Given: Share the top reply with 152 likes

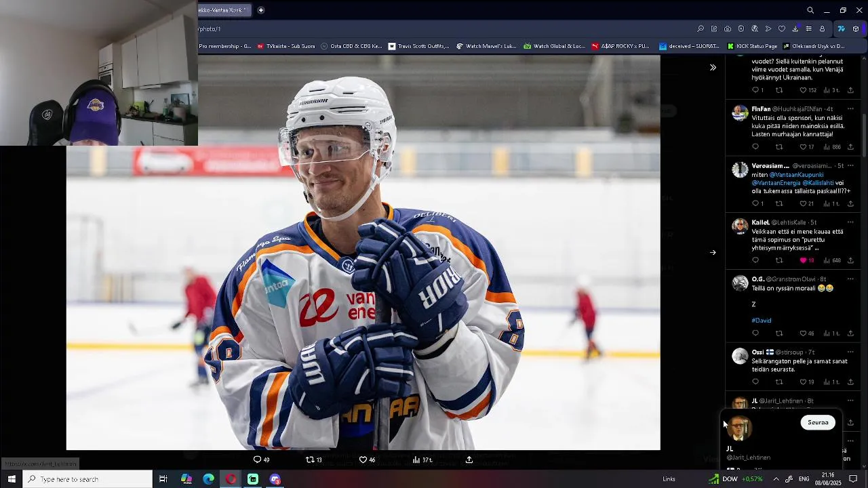Looking at the screenshot, I should pyautogui.click(x=850, y=90).
